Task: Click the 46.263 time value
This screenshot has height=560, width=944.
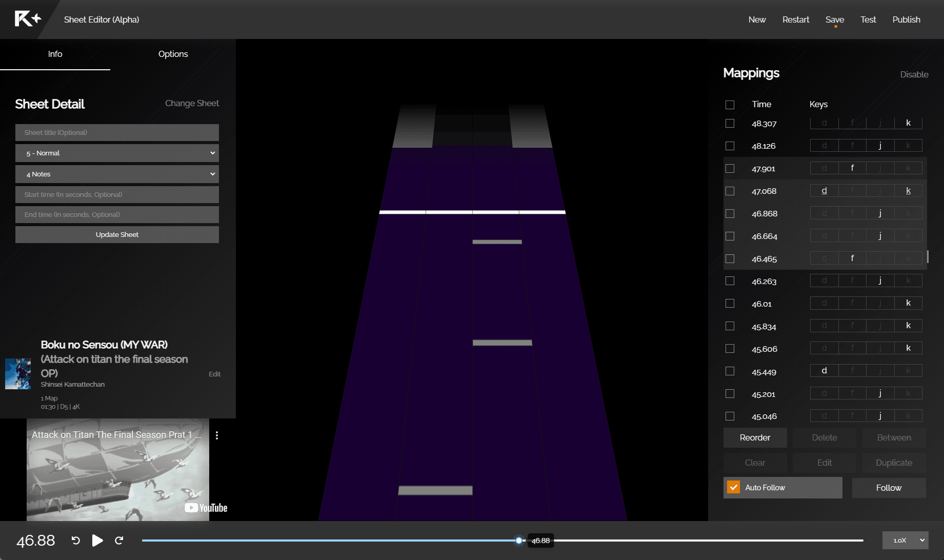Action: click(764, 282)
